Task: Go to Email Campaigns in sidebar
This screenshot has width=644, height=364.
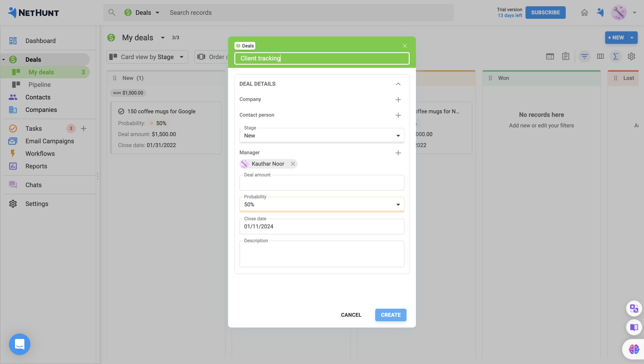Action: [49, 141]
